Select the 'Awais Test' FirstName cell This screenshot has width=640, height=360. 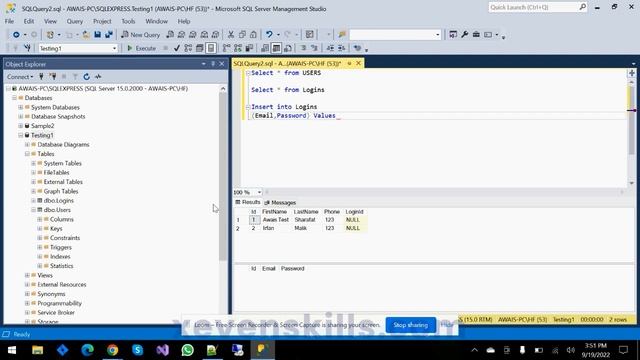[x=276, y=220]
